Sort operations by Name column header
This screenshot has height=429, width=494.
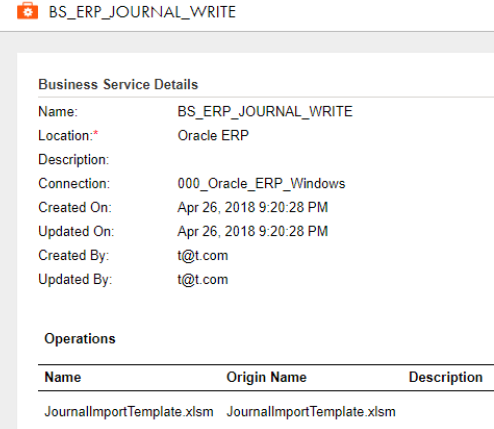coord(63,377)
